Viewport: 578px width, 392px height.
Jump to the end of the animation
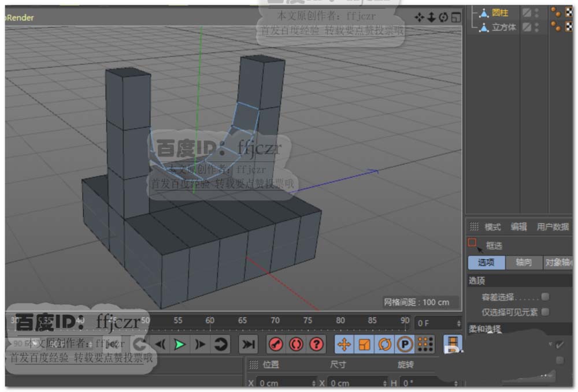[x=248, y=345]
